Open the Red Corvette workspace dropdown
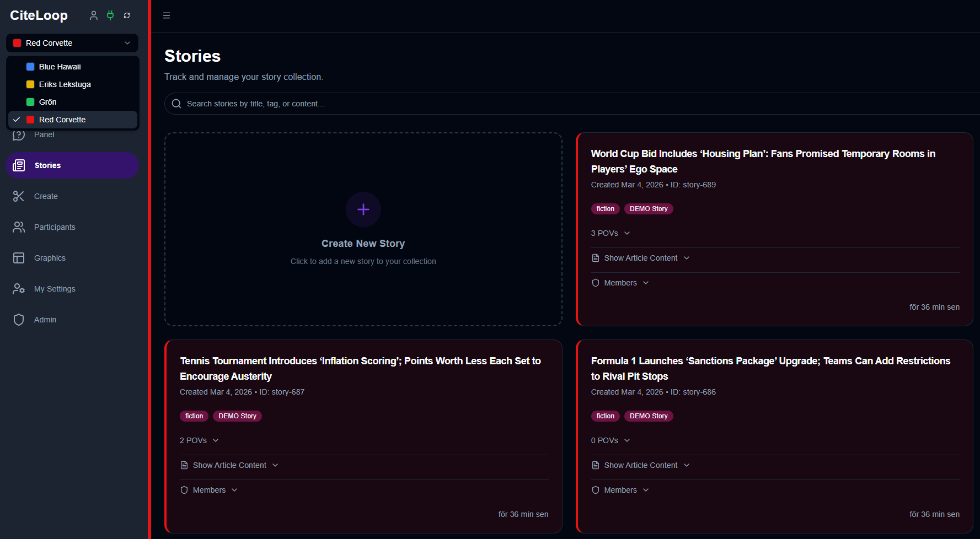The height and width of the screenshot is (539, 980). (x=72, y=43)
